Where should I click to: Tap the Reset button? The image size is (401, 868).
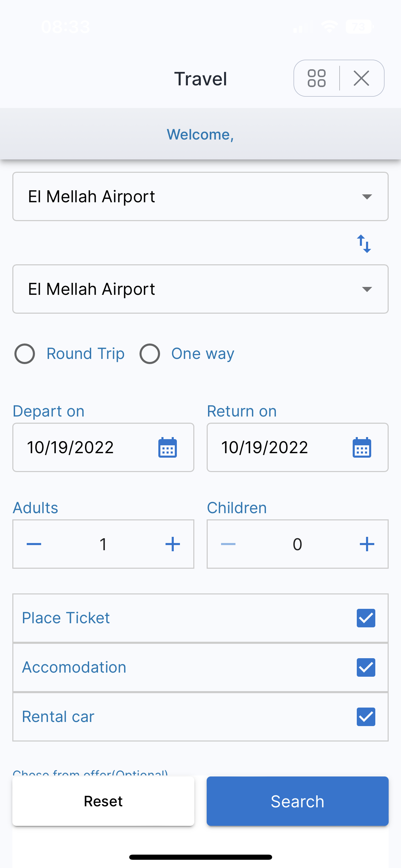(x=103, y=801)
